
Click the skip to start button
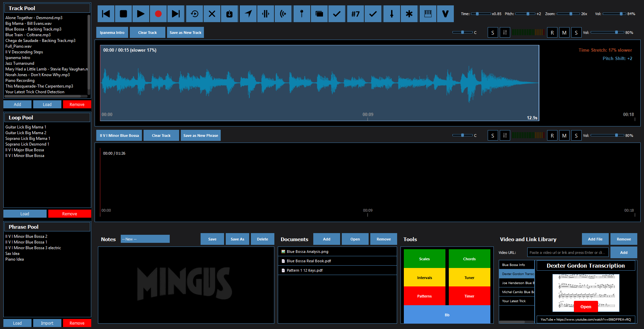click(x=106, y=14)
